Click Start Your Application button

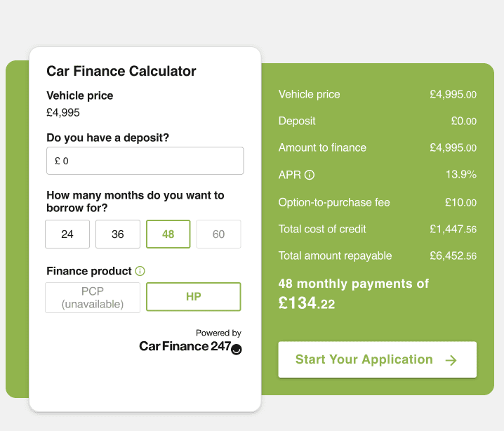click(378, 359)
